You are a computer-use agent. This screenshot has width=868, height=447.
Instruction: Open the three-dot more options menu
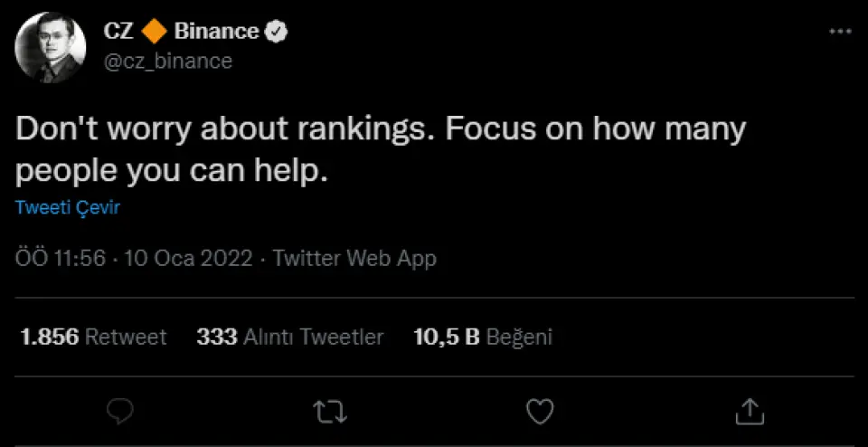click(839, 32)
